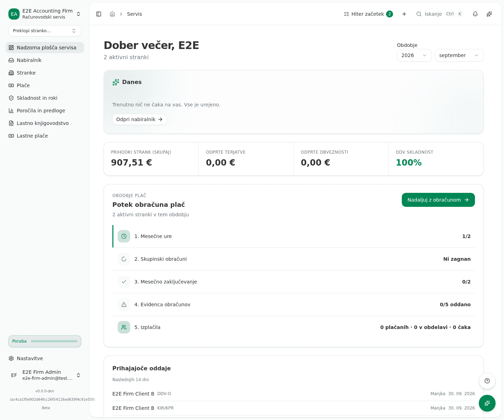Viewport: 504px width, 420px height.
Task: Expand the Preklopi stranko selector
Action: (45, 31)
